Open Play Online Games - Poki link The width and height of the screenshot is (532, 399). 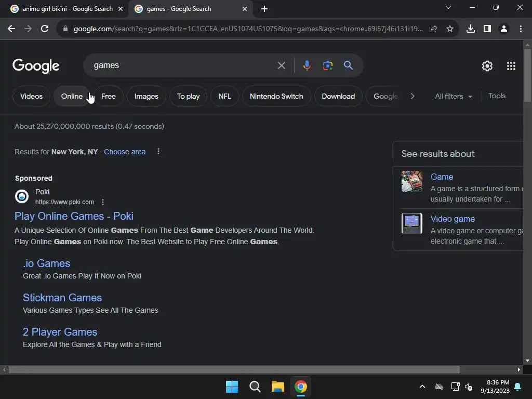[74, 216]
